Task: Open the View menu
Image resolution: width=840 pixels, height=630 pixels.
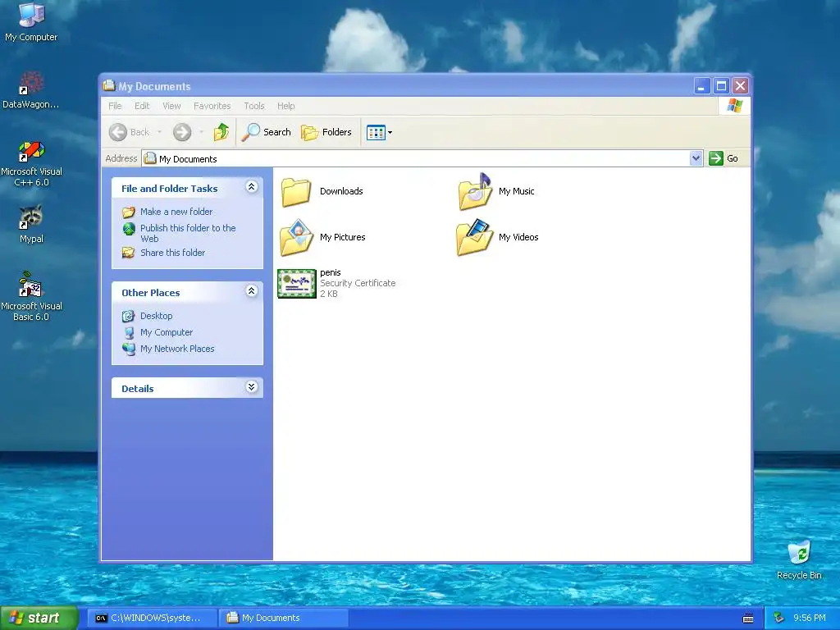Action: (x=171, y=106)
